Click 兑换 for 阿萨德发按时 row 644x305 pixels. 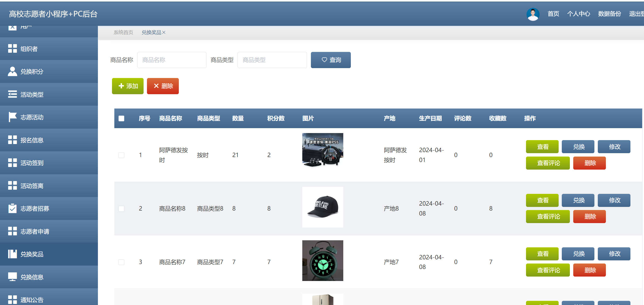[578, 147]
